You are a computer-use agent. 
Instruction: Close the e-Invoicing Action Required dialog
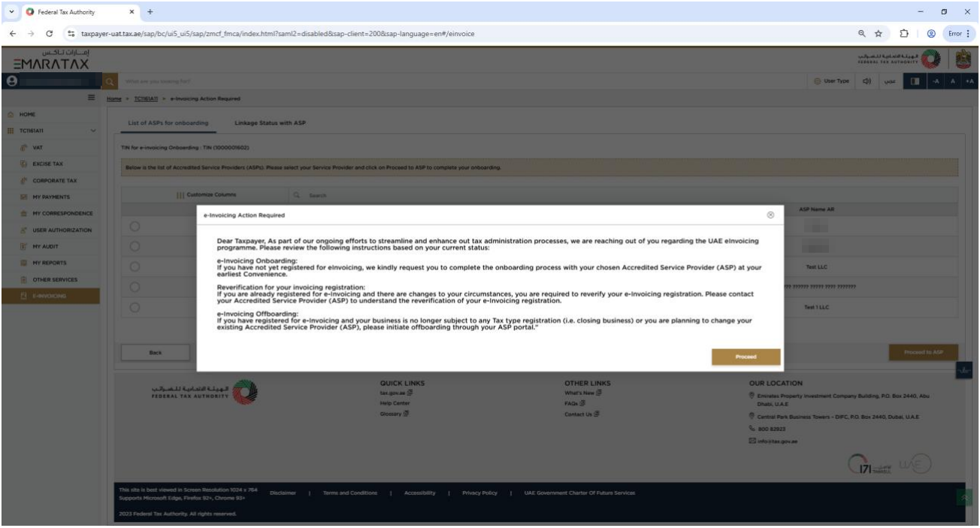tap(770, 214)
